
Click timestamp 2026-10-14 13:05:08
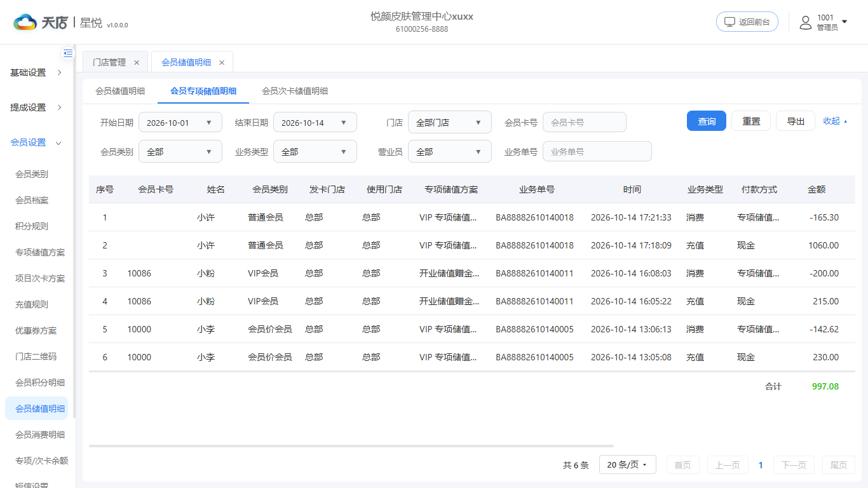631,357
